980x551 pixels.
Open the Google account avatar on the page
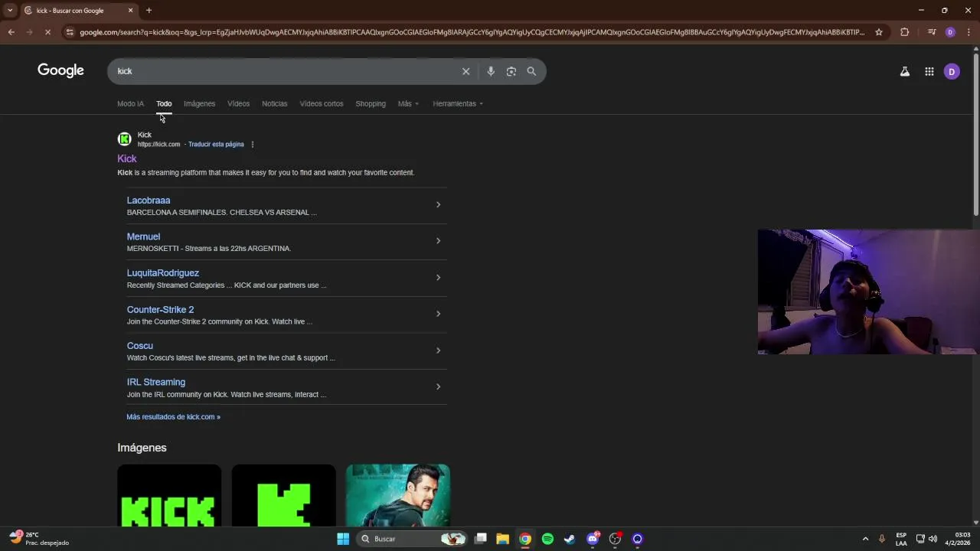click(952, 71)
